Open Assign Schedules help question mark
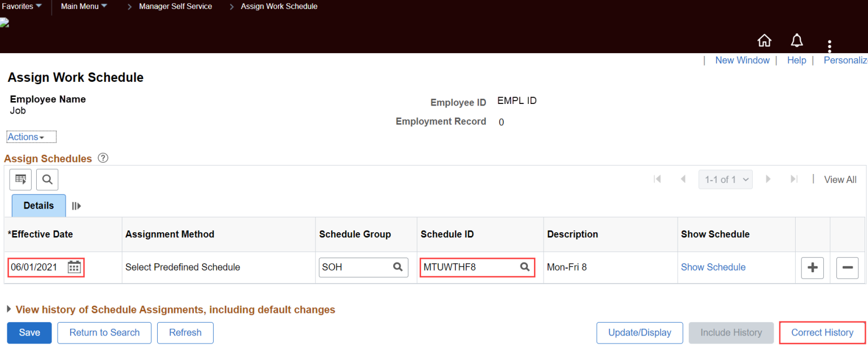The image size is (868, 348). tap(102, 158)
